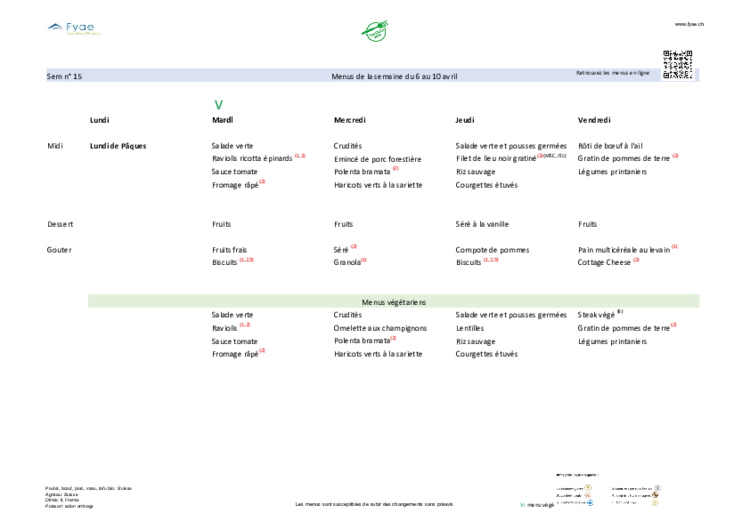Click the blue label badge at the bottom
This screenshot has width=750, height=529.
[589, 503]
